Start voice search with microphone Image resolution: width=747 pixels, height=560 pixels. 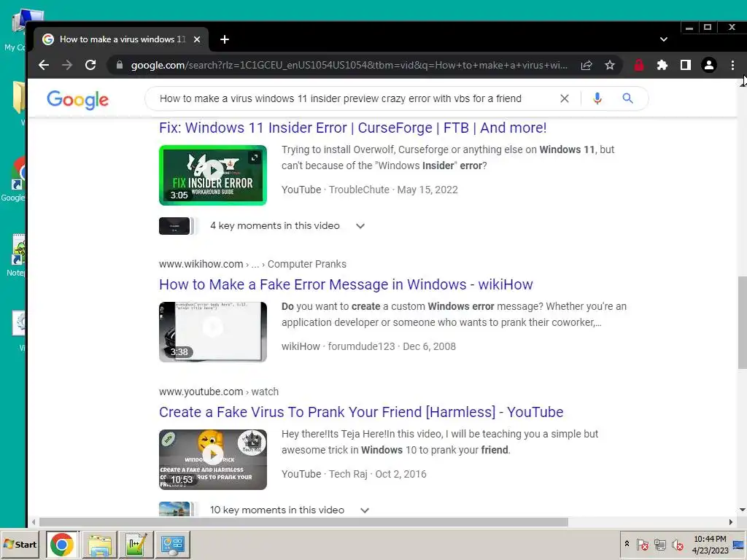pos(597,98)
